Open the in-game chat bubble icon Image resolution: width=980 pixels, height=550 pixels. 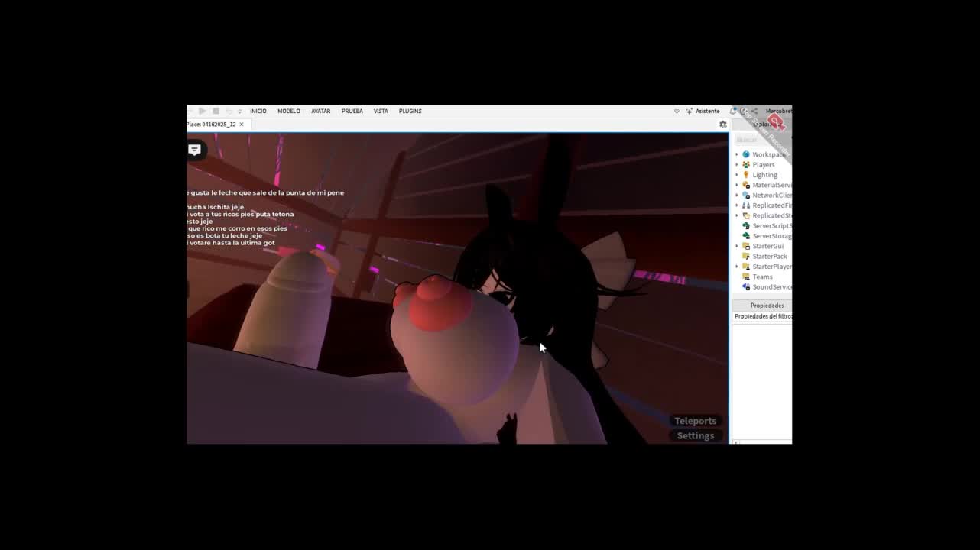195,150
